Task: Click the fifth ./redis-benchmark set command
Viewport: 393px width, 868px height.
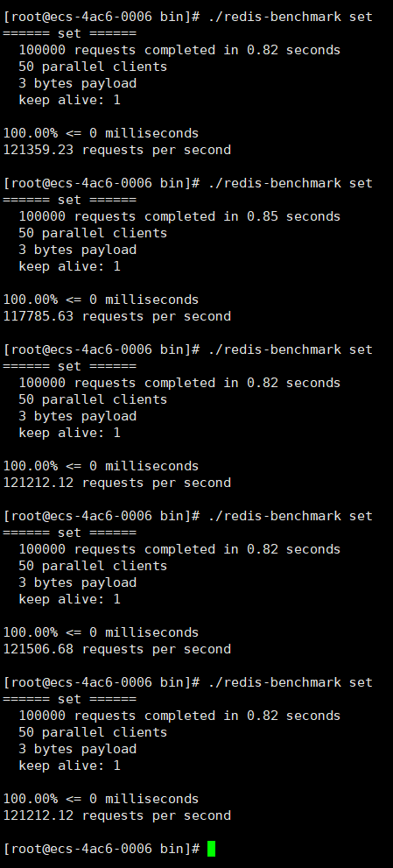Action: point(290,682)
